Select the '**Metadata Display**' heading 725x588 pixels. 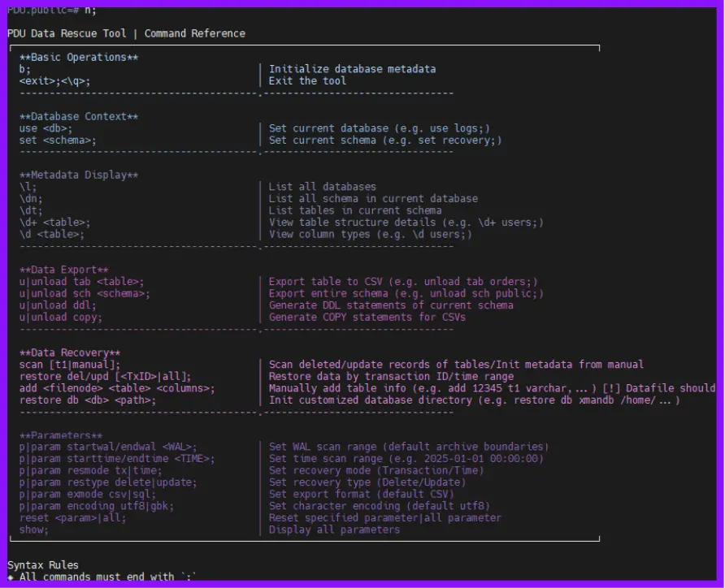click(x=79, y=175)
